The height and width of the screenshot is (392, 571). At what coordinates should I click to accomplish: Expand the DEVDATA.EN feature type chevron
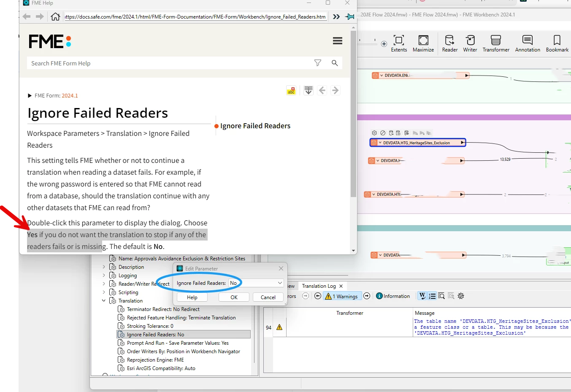coord(382,76)
